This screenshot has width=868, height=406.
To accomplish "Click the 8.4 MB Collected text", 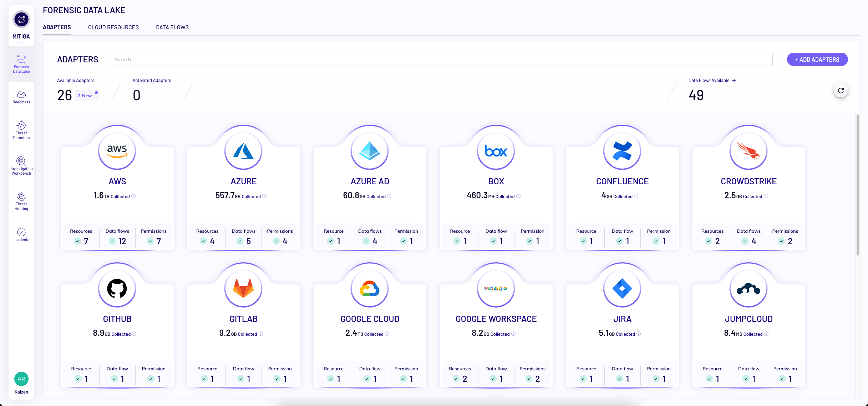I will coord(743,333).
